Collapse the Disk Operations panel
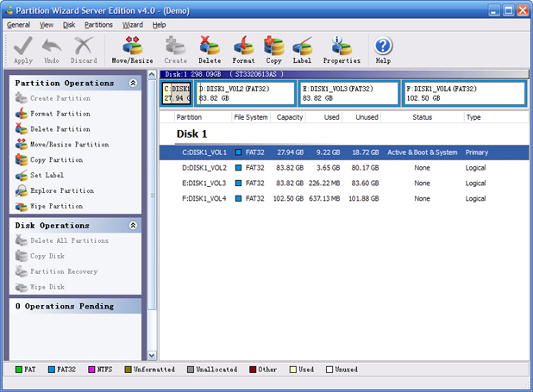The height and width of the screenshot is (392, 533). pos(133,225)
